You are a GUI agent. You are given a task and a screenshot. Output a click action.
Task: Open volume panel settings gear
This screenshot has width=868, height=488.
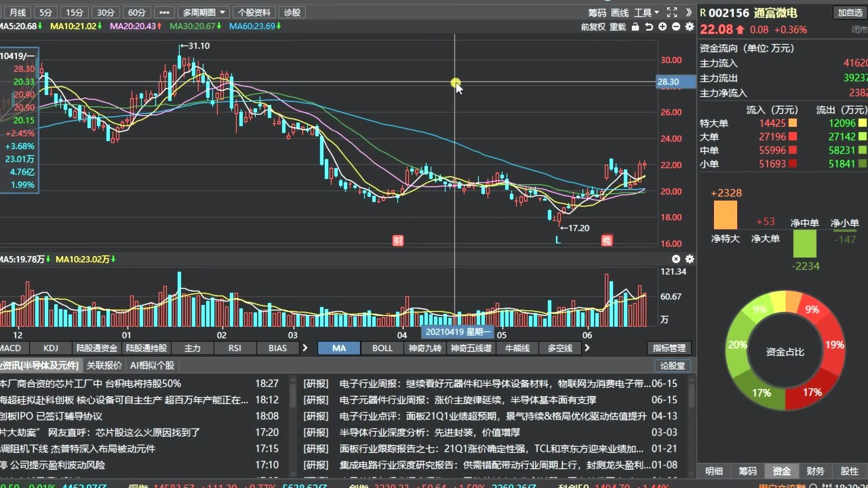pos(689,259)
